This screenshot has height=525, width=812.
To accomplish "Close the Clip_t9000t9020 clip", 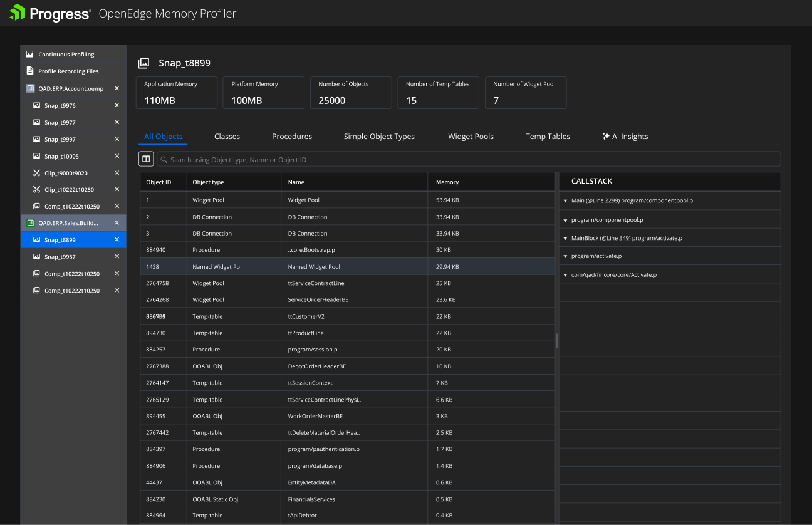I will tap(117, 173).
